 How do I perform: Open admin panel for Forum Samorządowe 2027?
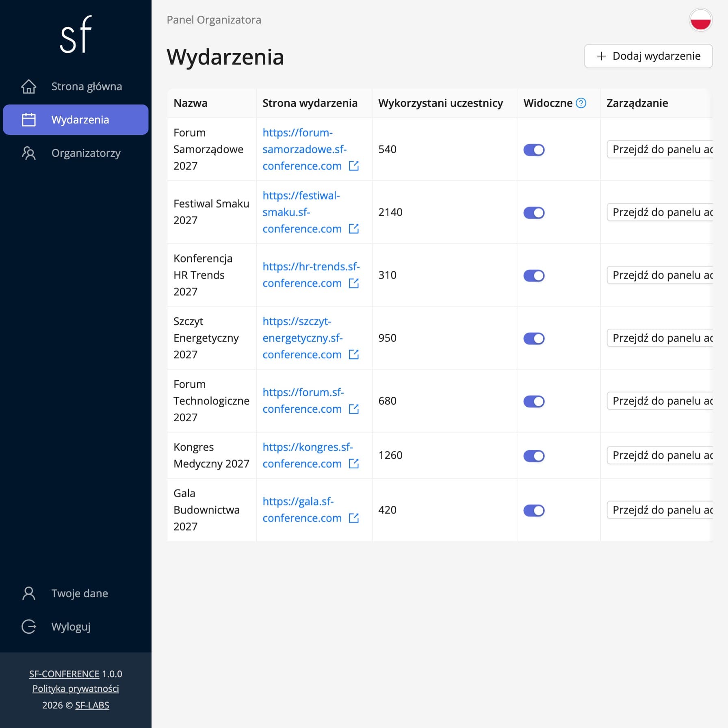click(x=660, y=149)
